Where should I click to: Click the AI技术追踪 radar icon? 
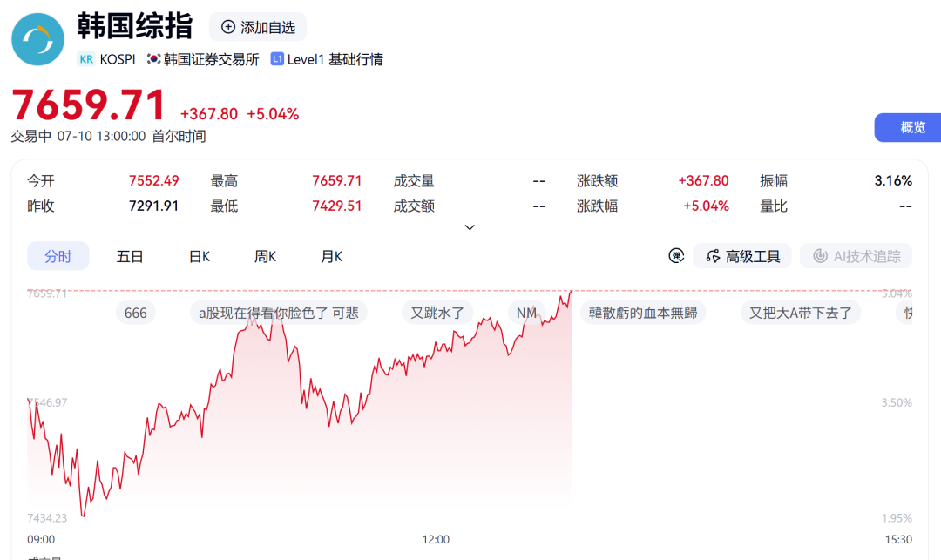pyautogui.click(x=820, y=256)
